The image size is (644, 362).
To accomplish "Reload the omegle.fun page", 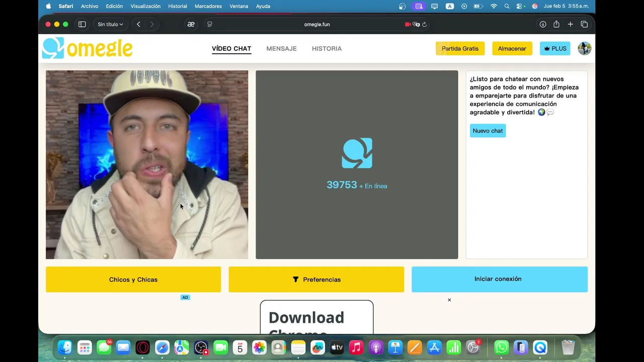I will [x=425, y=24].
